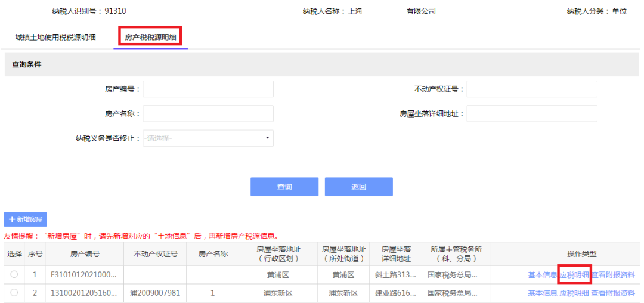Click the 房产编号 input field
644x303 pixels.
click(x=208, y=89)
